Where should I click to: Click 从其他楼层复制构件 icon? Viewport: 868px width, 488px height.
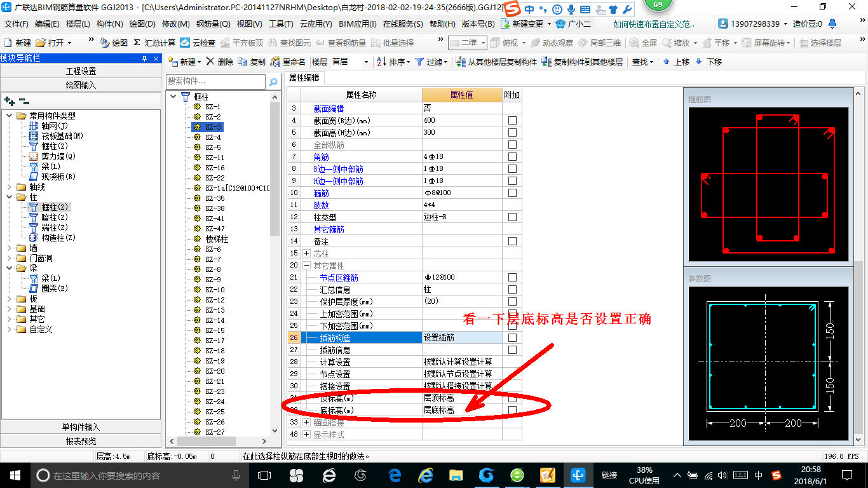click(461, 62)
